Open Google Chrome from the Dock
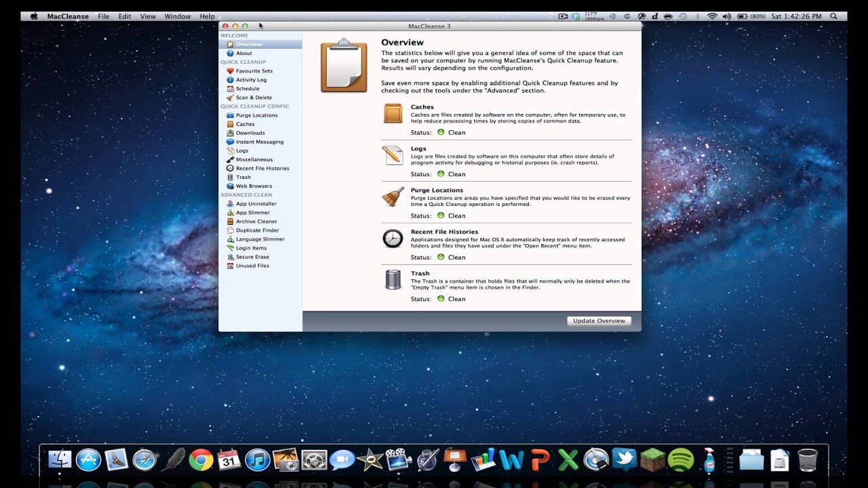868x488 pixels. [x=201, y=460]
